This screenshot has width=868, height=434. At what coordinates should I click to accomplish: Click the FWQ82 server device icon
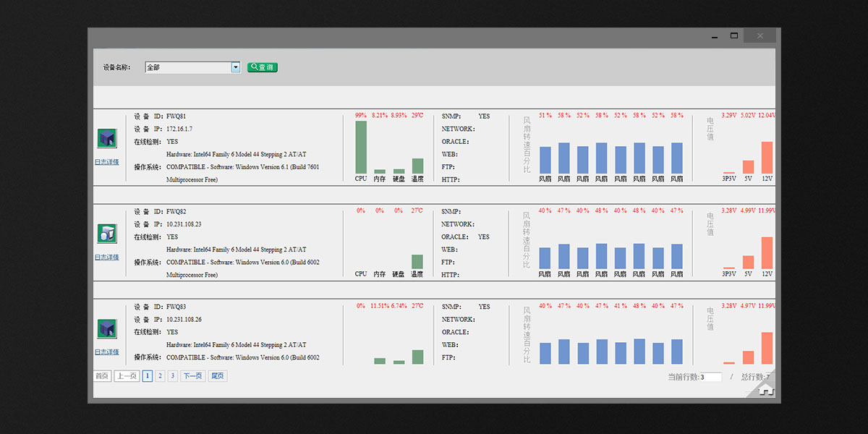[x=106, y=234]
